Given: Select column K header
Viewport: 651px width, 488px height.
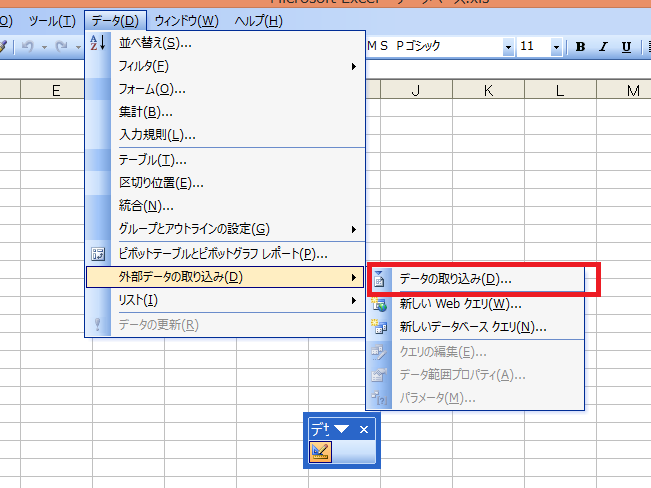Looking at the screenshot, I should tap(488, 90).
